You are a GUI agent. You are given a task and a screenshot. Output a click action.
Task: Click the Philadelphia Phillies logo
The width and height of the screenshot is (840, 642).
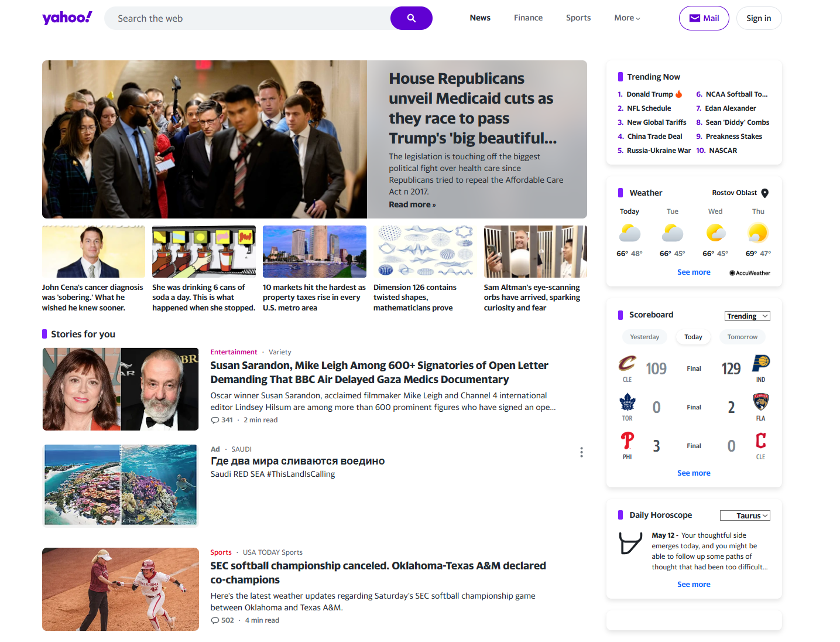point(627,440)
